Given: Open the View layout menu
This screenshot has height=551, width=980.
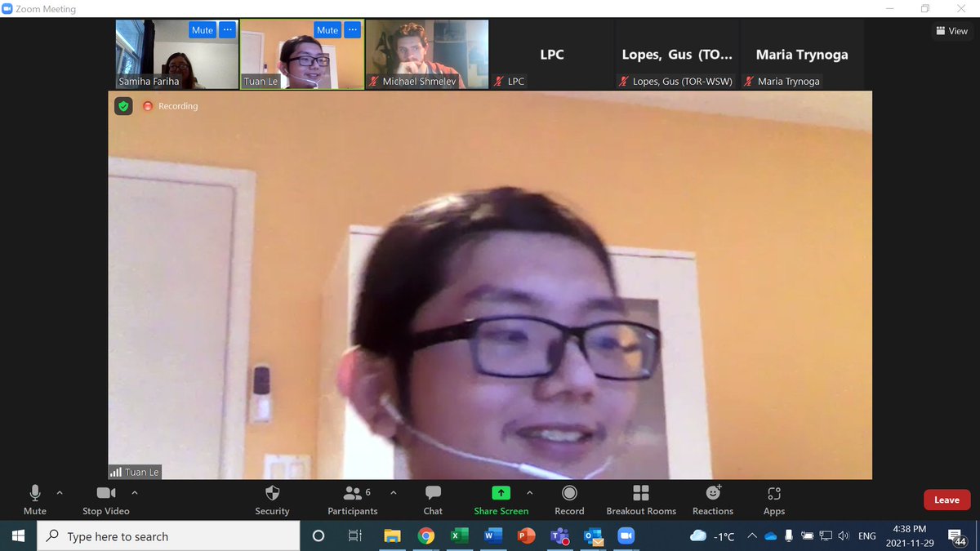Looking at the screenshot, I should pos(951,31).
